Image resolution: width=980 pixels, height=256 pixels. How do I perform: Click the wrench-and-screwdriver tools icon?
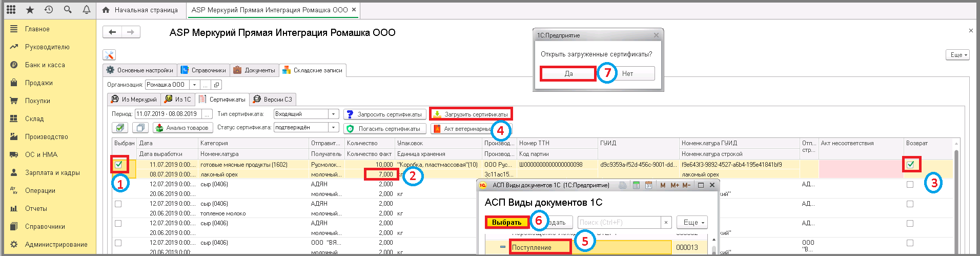[109, 55]
